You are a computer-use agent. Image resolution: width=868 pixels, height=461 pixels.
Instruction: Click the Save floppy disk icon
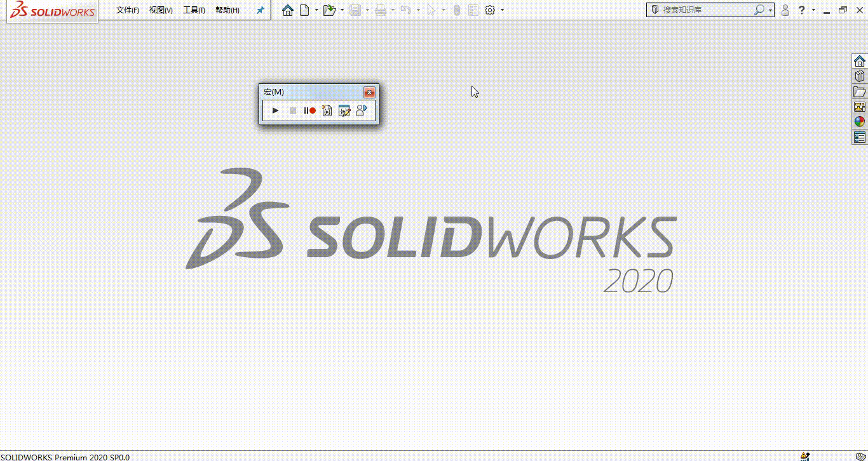(x=356, y=10)
